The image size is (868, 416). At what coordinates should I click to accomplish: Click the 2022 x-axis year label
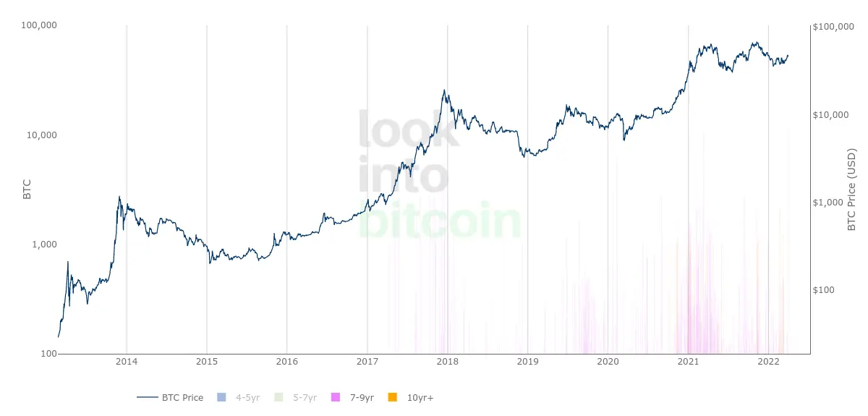point(768,361)
